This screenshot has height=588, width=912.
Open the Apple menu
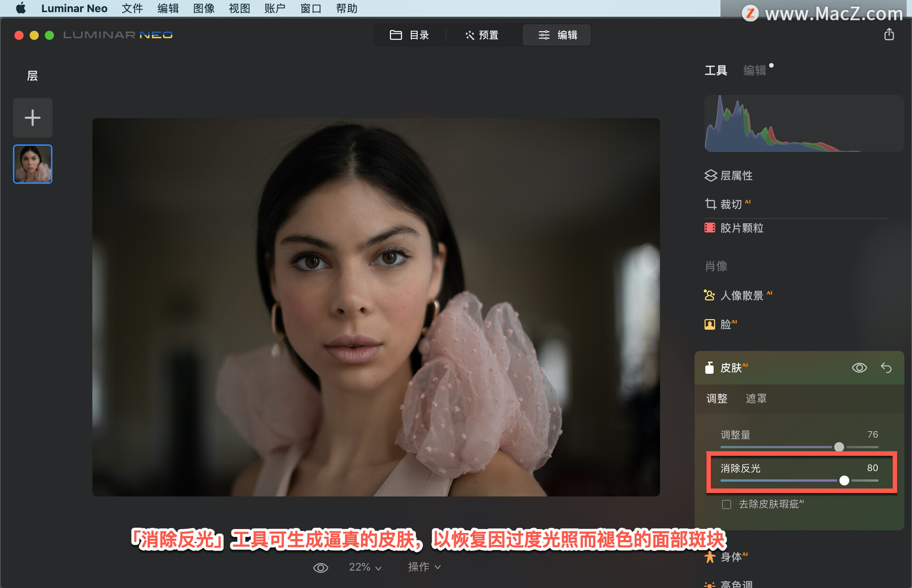(20, 8)
